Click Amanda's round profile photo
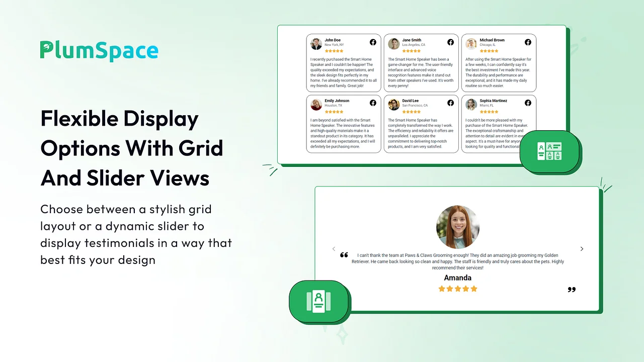The height and width of the screenshot is (362, 644). [457, 227]
